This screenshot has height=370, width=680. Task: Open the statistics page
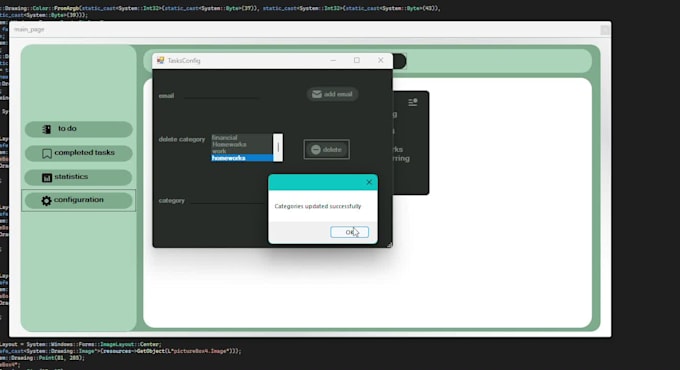click(x=78, y=177)
